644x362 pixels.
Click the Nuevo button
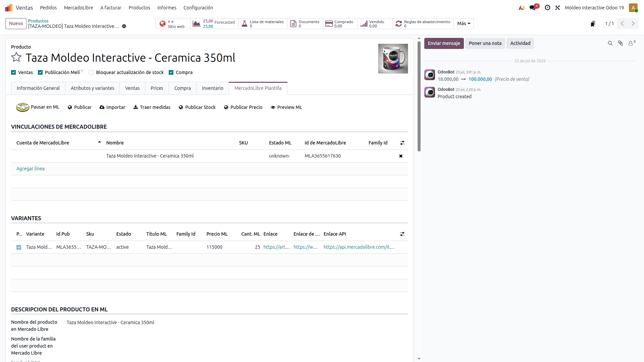coord(16,23)
